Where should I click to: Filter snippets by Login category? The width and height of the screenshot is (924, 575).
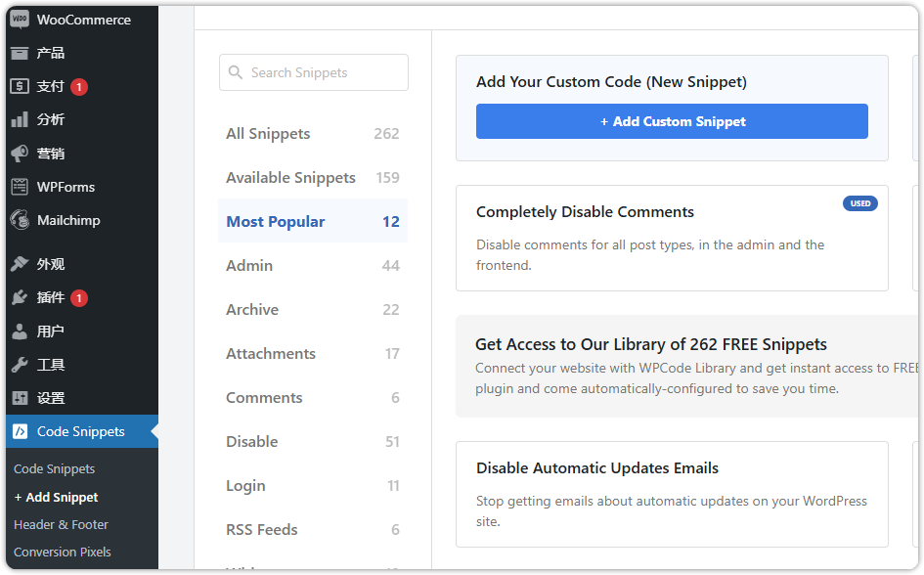tap(313, 485)
